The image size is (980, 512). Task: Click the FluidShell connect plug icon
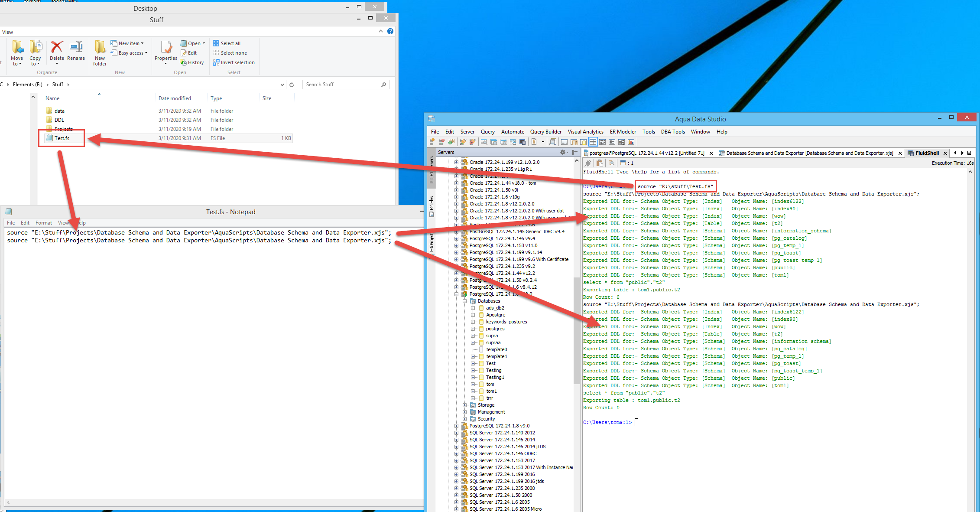(588, 163)
